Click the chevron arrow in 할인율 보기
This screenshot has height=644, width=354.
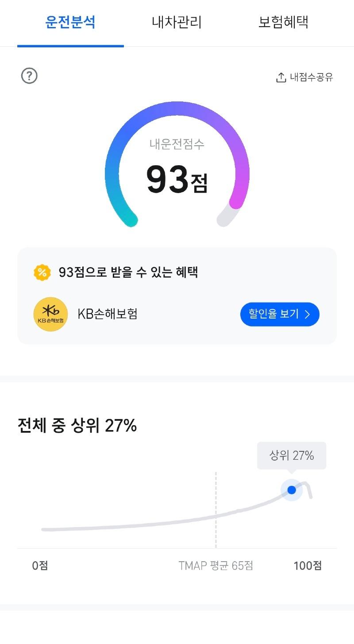point(308,314)
